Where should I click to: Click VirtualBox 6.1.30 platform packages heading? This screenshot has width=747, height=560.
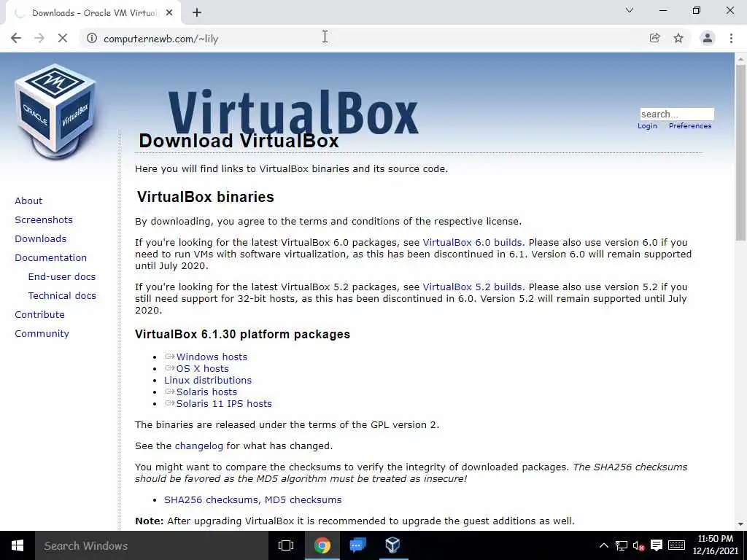242,334
